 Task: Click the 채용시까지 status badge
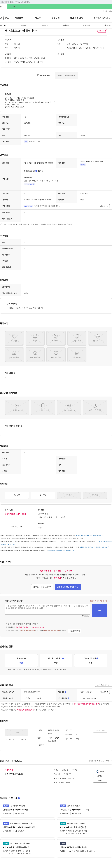(102, 31)
